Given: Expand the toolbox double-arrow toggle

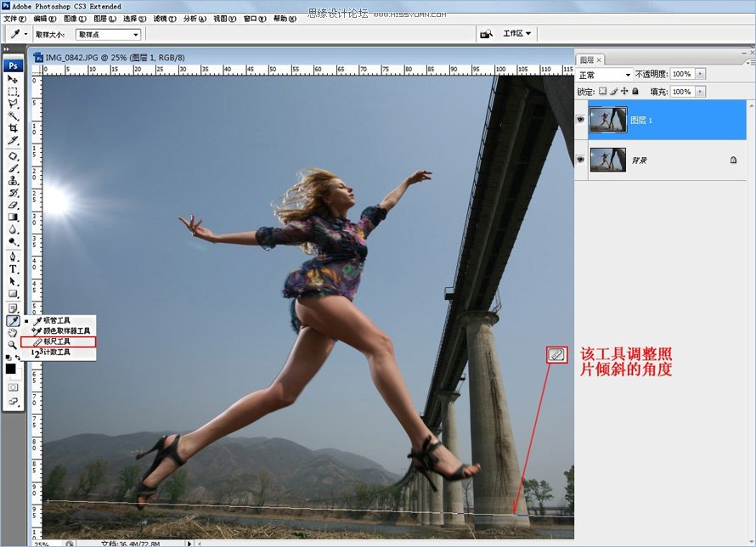Looking at the screenshot, I should coord(6,49).
